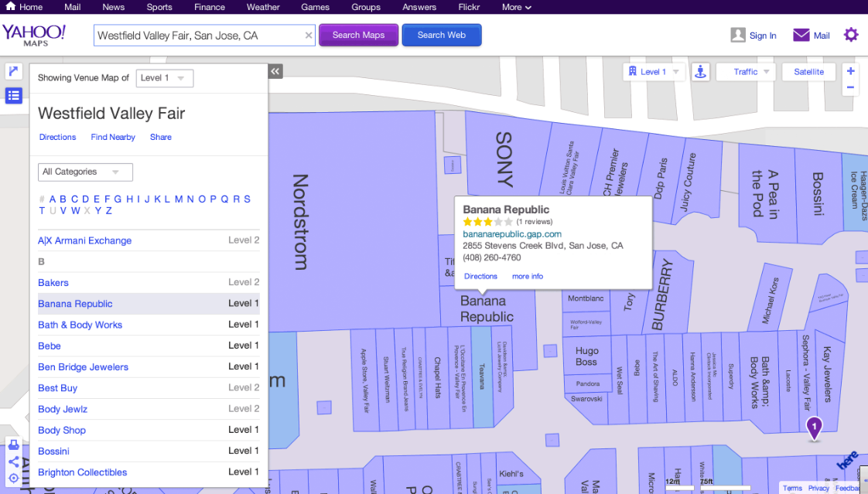Click the Hugo Boss store on map

(x=586, y=356)
